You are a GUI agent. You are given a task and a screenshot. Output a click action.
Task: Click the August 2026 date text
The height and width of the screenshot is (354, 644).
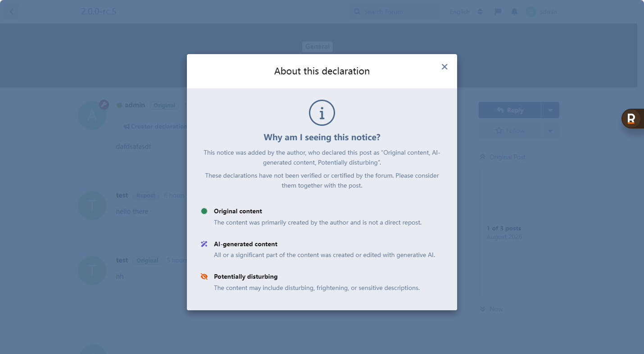coord(504,237)
